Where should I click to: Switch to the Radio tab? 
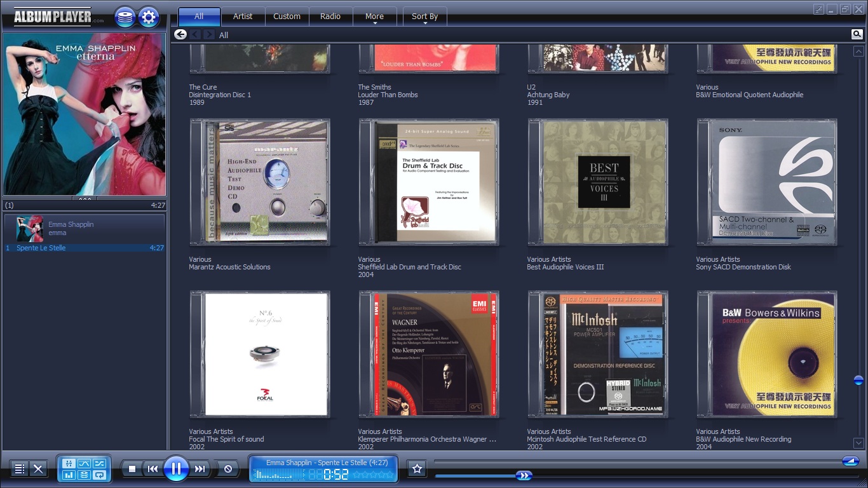click(x=330, y=17)
